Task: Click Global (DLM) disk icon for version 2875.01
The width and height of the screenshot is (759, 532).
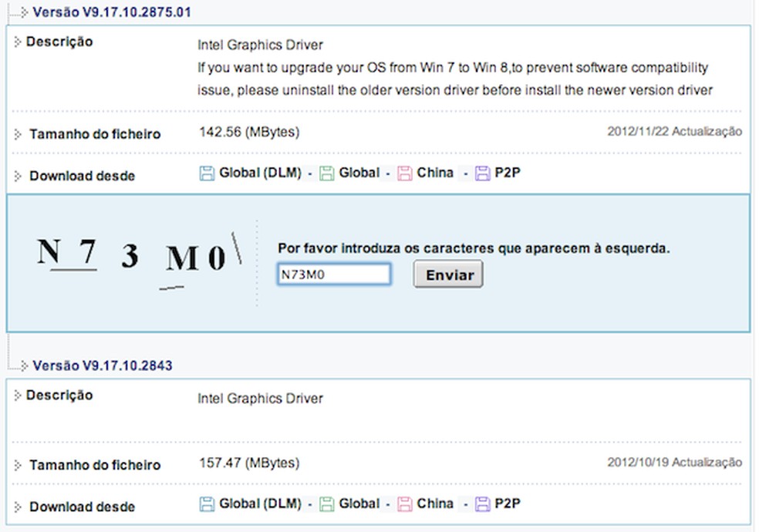Action: click(207, 173)
